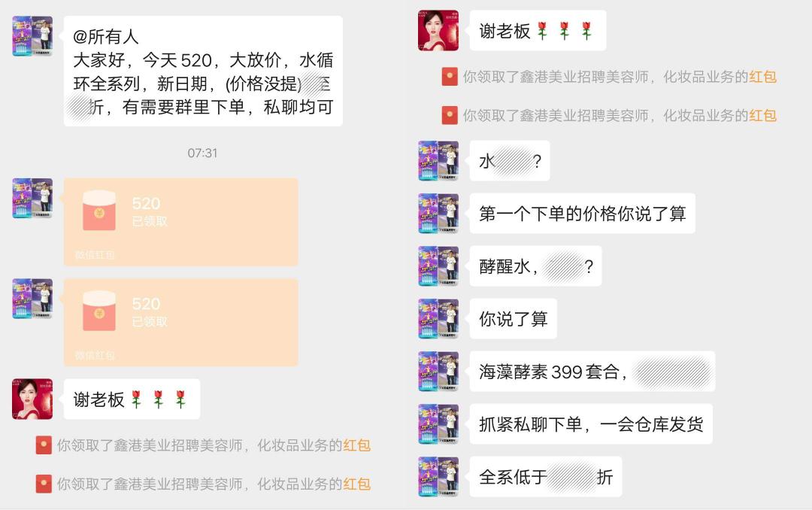Click the orange 红包 link in the top-right notice
Image resolution: width=812 pixels, height=510 pixels.
pyautogui.click(x=762, y=77)
